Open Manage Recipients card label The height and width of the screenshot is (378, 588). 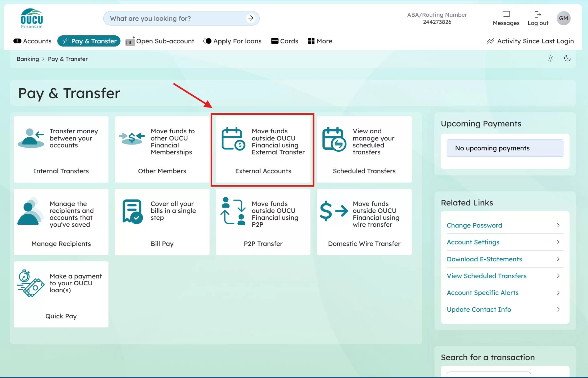coord(61,244)
